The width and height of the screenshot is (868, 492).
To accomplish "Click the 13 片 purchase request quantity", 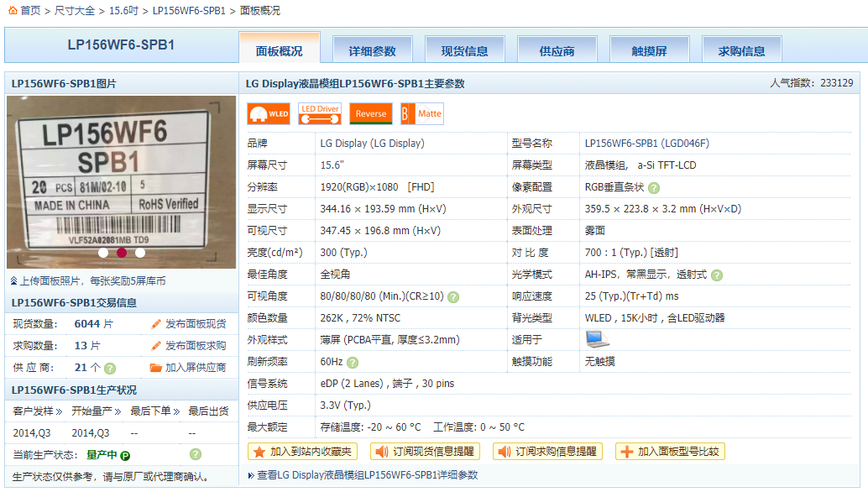I will coord(87,346).
